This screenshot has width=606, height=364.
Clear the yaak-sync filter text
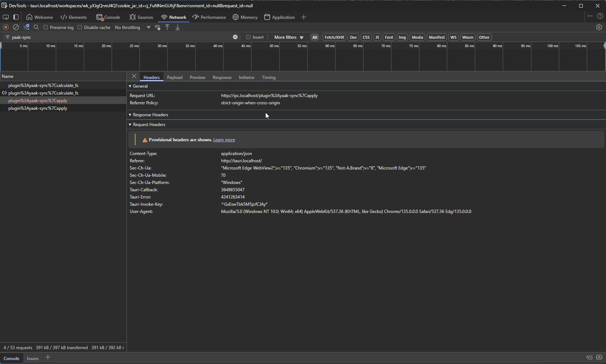[x=235, y=37]
